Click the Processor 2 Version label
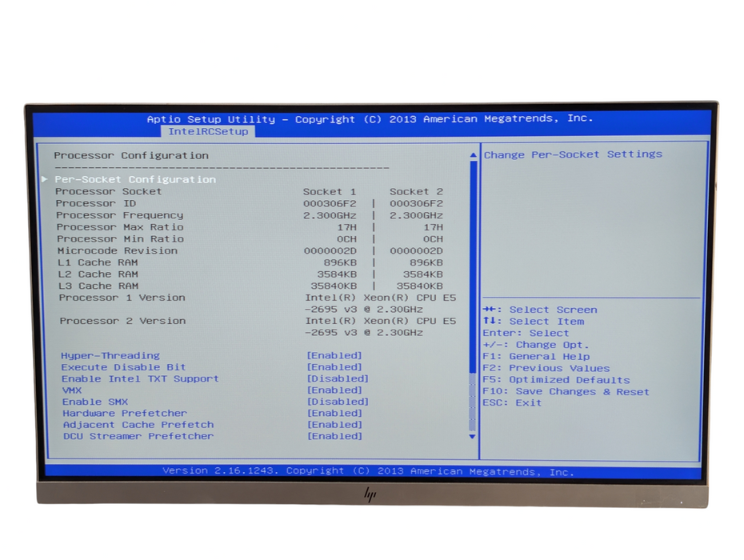This screenshot has width=744, height=560. [x=122, y=321]
